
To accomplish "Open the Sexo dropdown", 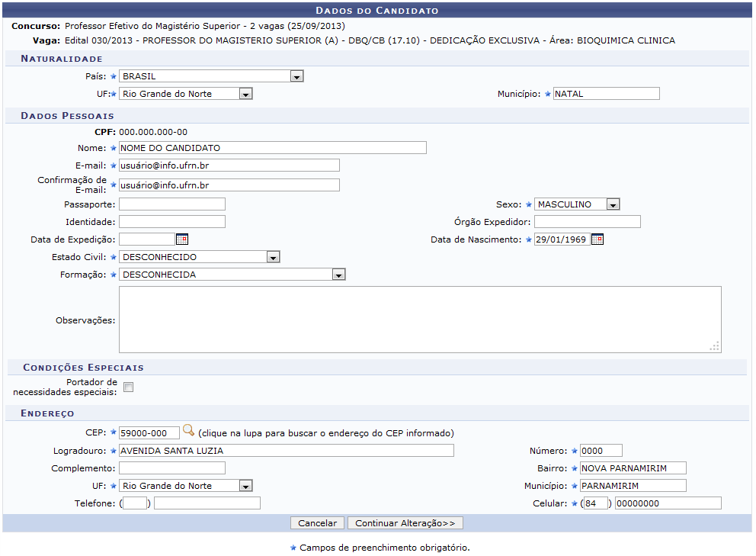I will pyautogui.click(x=613, y=204).
